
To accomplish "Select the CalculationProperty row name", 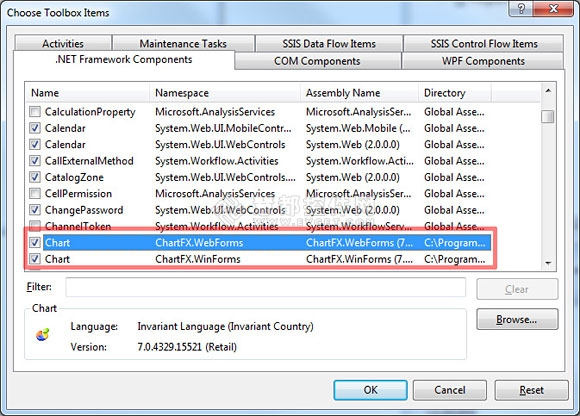I will (90, 112).
